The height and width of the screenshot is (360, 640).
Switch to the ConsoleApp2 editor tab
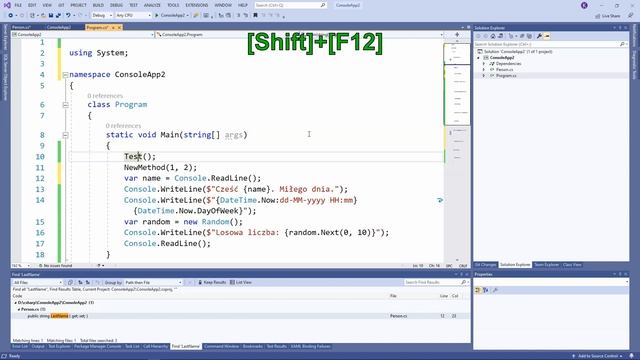(59, 27)
